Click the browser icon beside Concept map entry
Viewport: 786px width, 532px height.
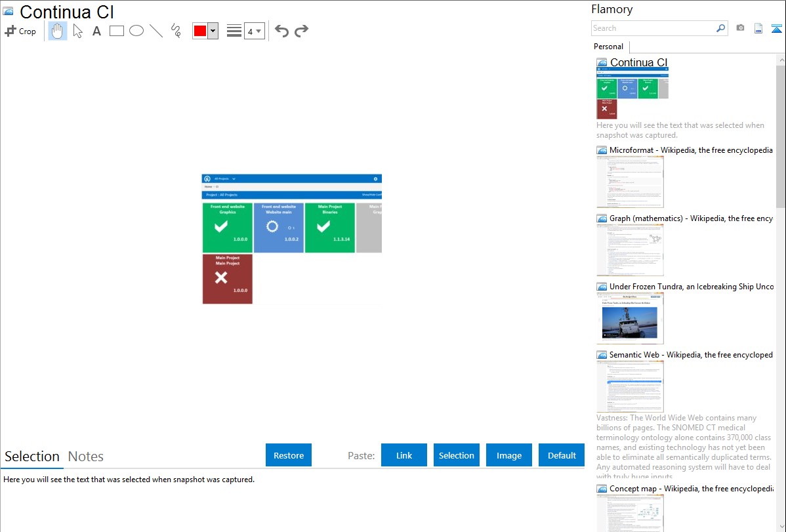click(602, 489)
